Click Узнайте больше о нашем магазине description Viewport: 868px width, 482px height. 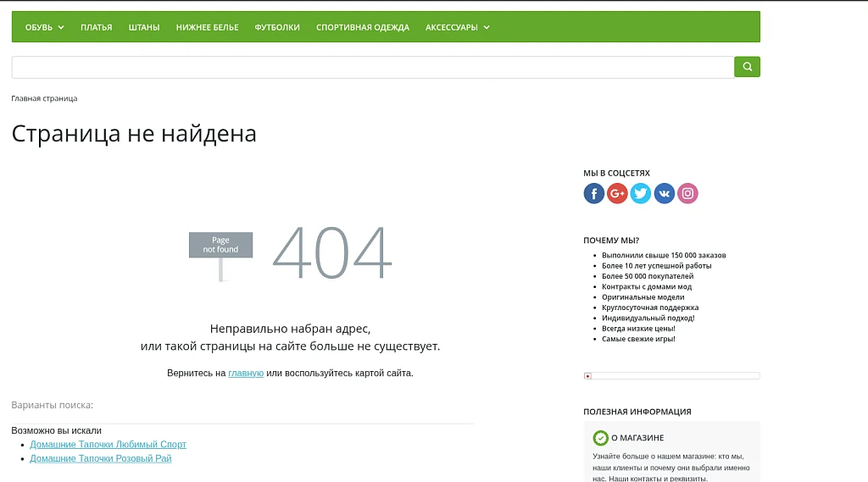pos(671,468)
